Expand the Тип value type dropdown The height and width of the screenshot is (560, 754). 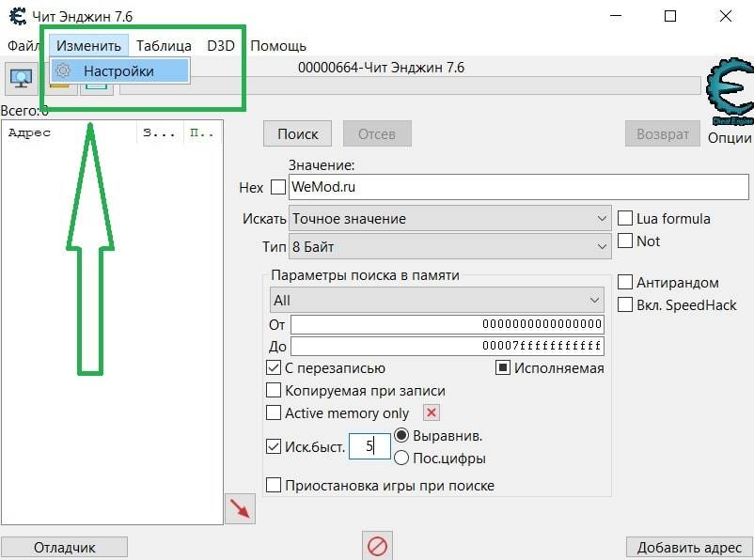pos(449,247)
